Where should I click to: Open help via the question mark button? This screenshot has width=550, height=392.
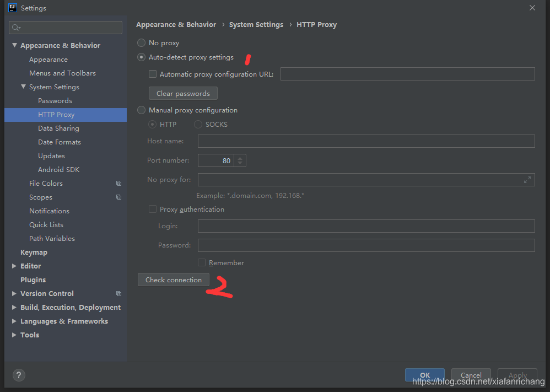(x=19, y=375)
